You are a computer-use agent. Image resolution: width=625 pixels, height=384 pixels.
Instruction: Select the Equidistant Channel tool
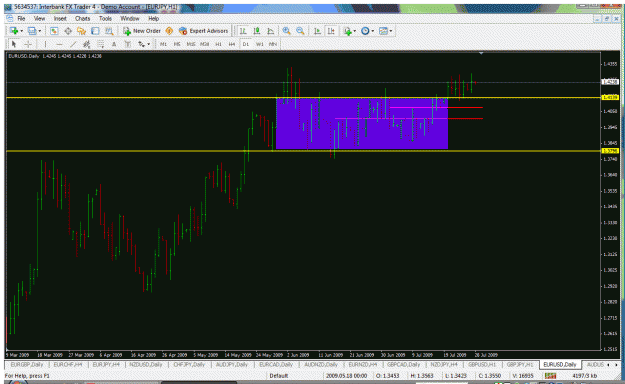tap(86, 44)
